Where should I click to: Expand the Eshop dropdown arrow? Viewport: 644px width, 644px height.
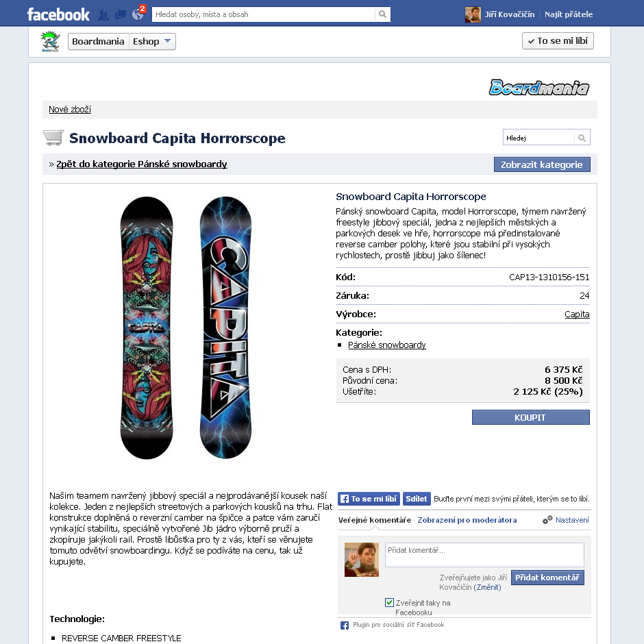pyautogui.click(x=167, y=41)
